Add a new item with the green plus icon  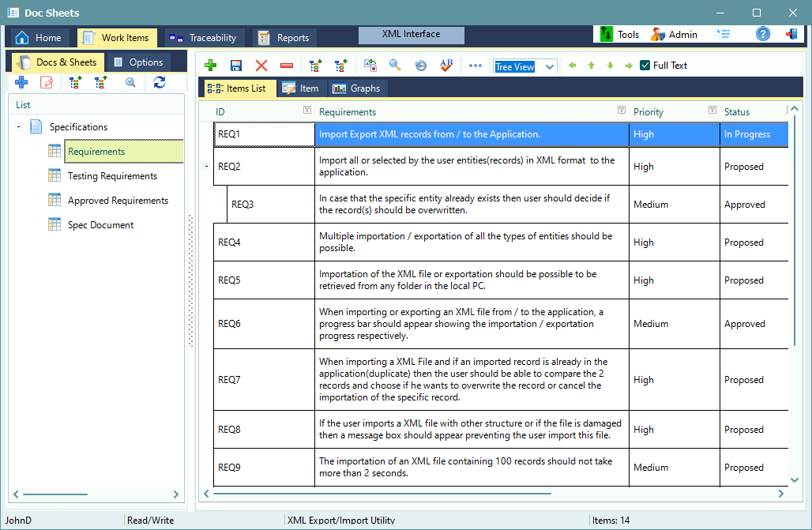click(210, 66)
